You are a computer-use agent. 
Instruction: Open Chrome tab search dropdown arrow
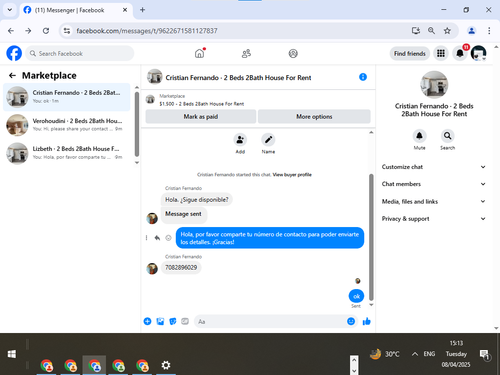[10, 10]
